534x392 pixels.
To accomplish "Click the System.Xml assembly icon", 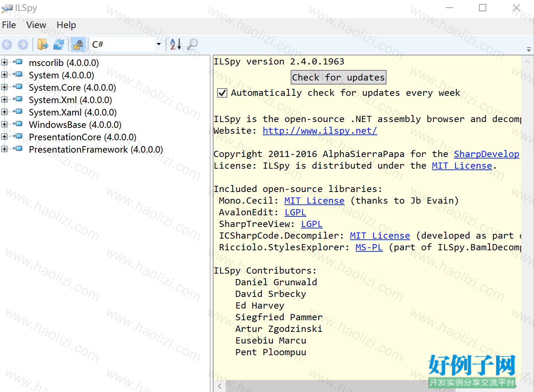I will click(x=18, y=99).
